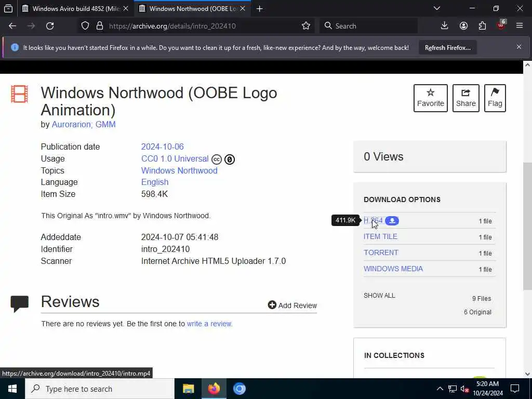Open the network status tray icon

(453, 389)
